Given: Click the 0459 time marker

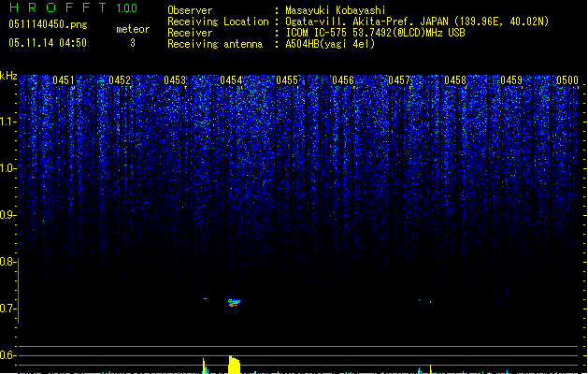Looking at the screenshot, I should (x=511, y=80).
